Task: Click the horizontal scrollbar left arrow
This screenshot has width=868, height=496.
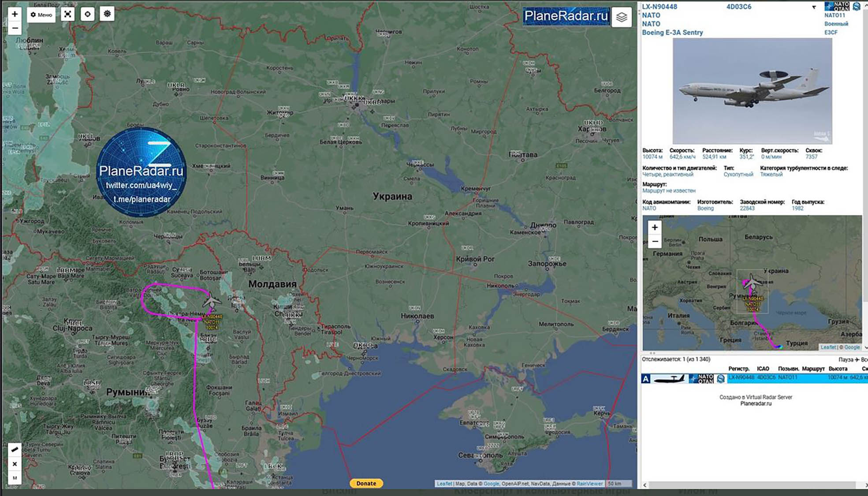Action: pos(645,485)
